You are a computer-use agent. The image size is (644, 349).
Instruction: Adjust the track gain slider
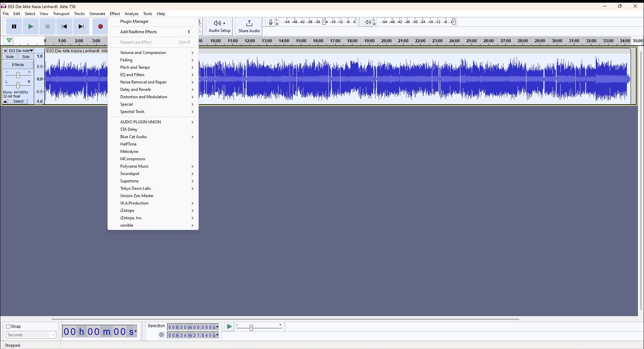pos(18,75)
